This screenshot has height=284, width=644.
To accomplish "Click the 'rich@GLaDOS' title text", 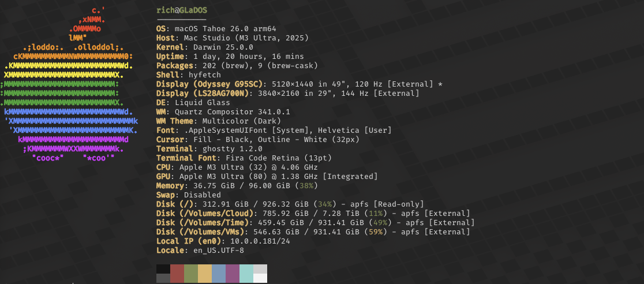I will click(182, 11).
